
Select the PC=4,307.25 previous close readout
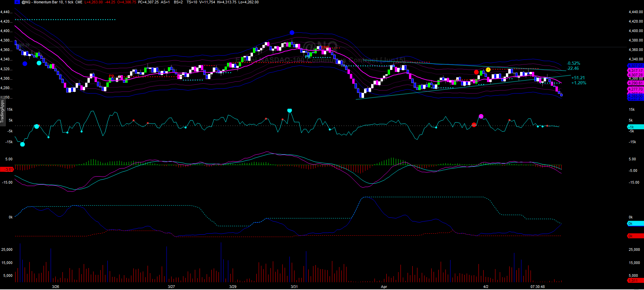148,2
